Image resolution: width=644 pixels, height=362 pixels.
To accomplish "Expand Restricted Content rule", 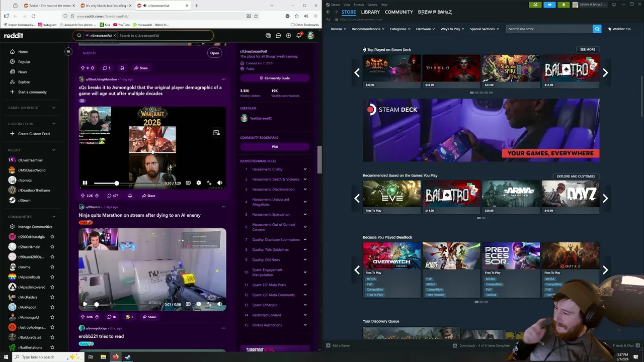I will pyautogui.click(x=305, y=315).
